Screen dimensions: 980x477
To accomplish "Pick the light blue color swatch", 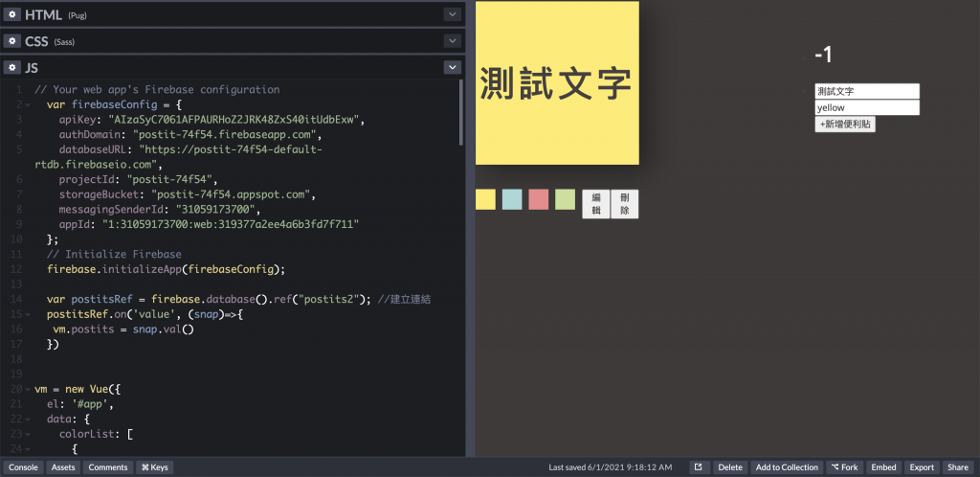I will pyautogui.click(x=512, y=199).
